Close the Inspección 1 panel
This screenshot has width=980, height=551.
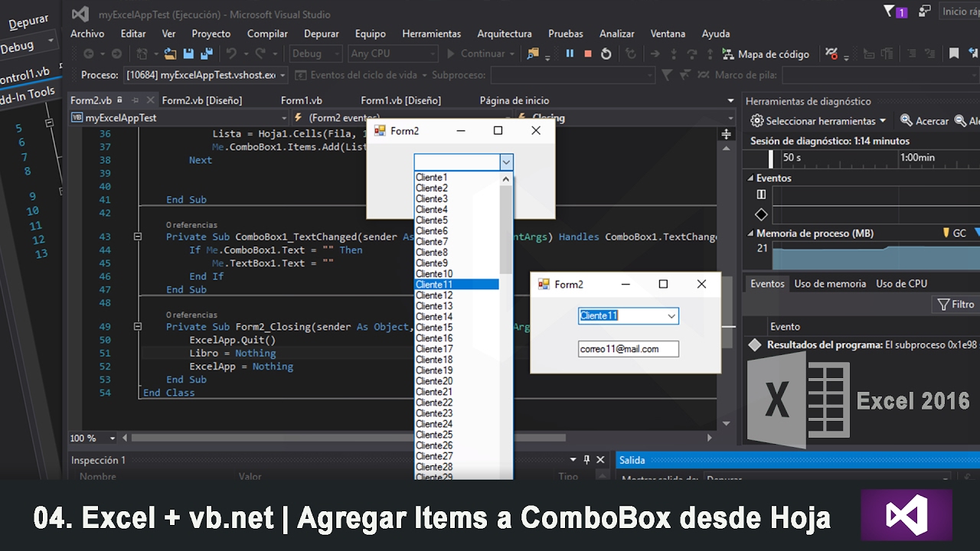coord(601,460)
